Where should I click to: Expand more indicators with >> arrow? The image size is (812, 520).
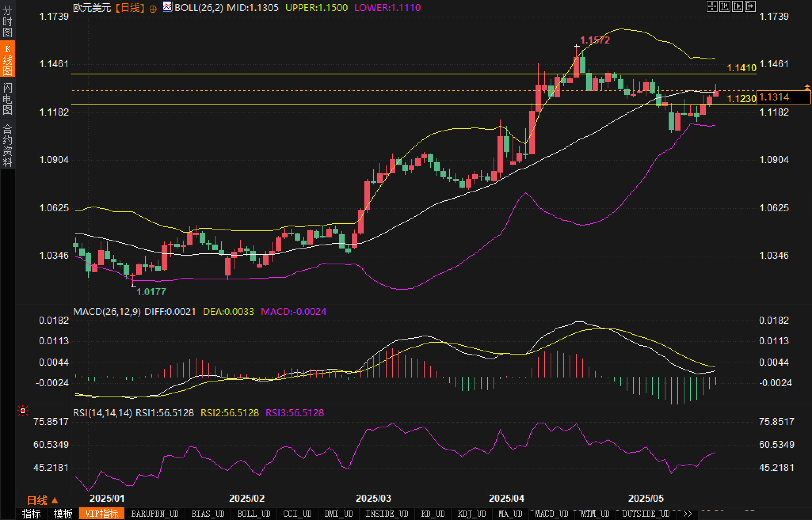pyautogui.click(x=688, y=514)
